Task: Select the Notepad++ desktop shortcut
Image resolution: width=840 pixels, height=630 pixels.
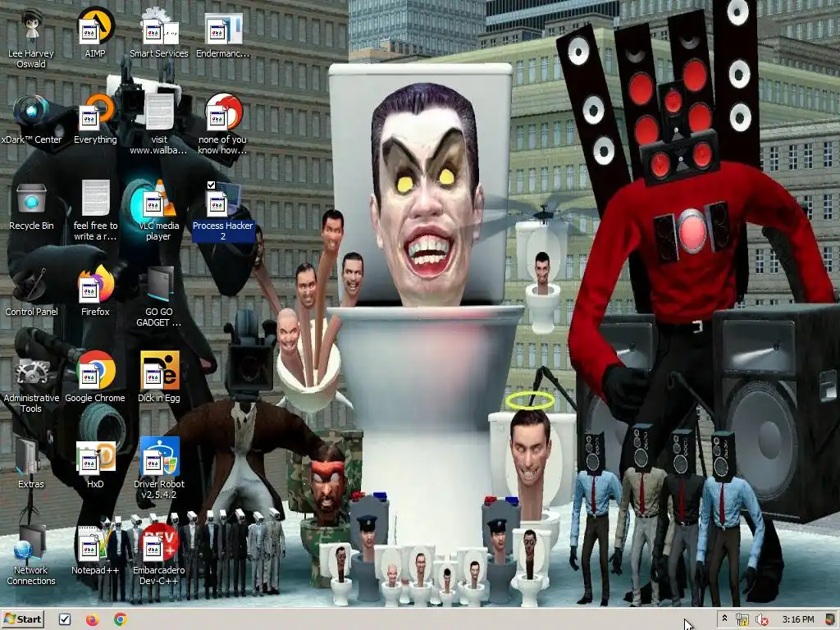Action: click(x=95, y=552)
